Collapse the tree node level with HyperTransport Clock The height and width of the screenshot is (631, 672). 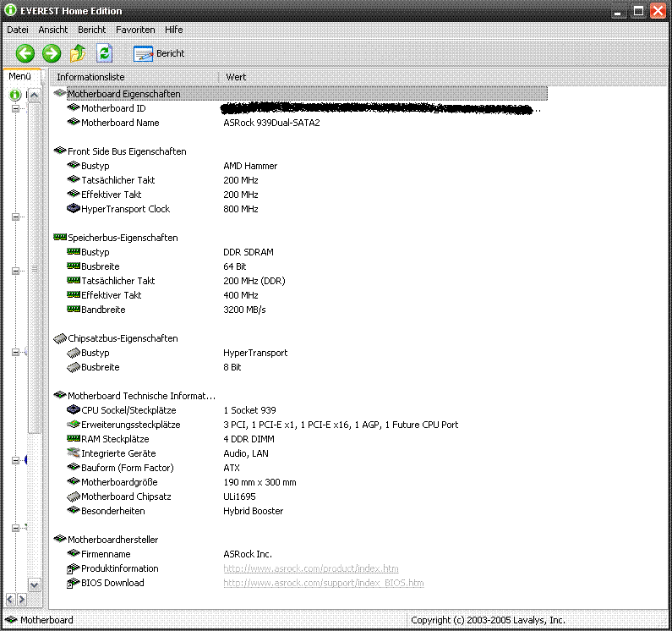coord(15,217)
